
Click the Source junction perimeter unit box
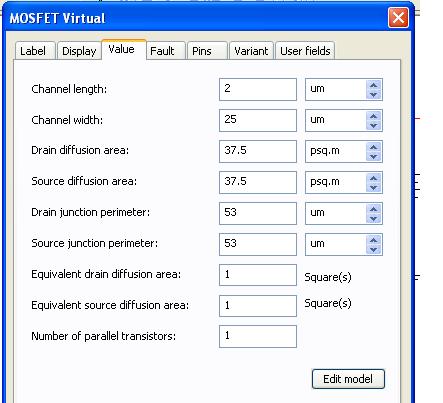[344, 244]
